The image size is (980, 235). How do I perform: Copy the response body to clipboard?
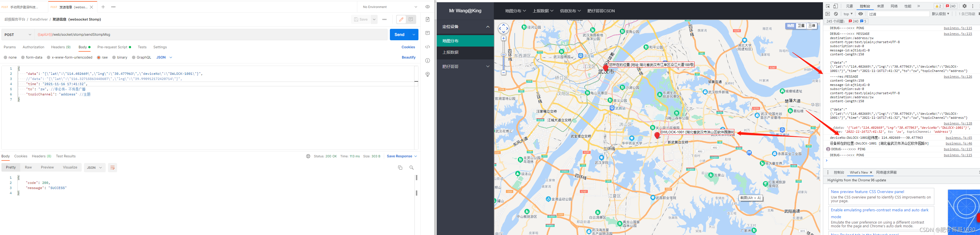400,168
